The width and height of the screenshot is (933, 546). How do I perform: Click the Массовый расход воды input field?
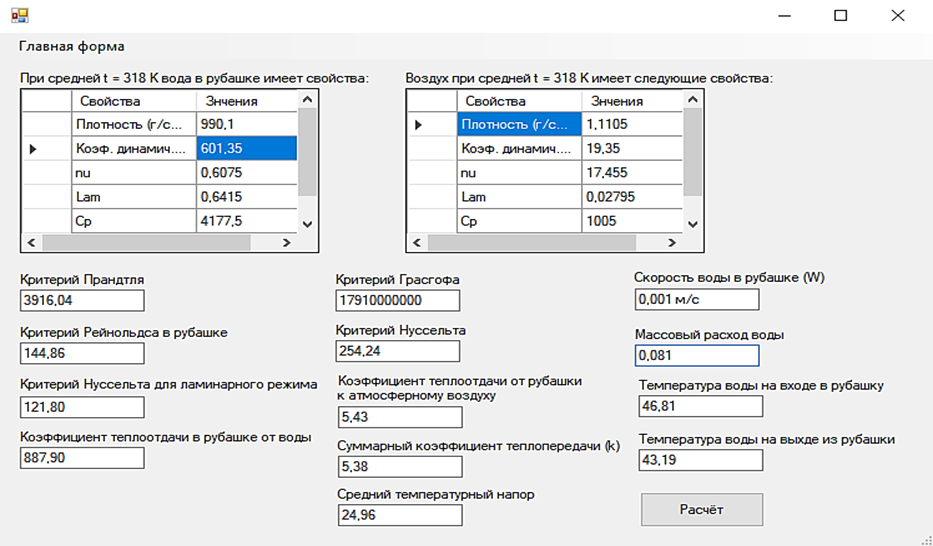696,356
